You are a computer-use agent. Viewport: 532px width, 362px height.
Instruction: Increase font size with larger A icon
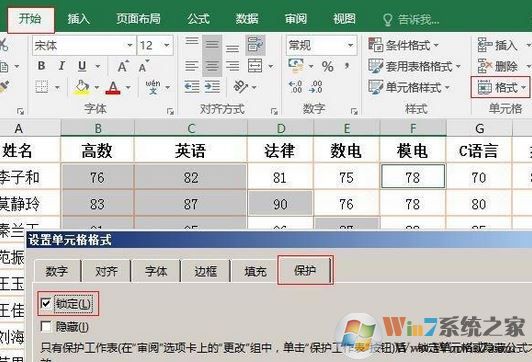pyautogui.click(x=123, y=66)
